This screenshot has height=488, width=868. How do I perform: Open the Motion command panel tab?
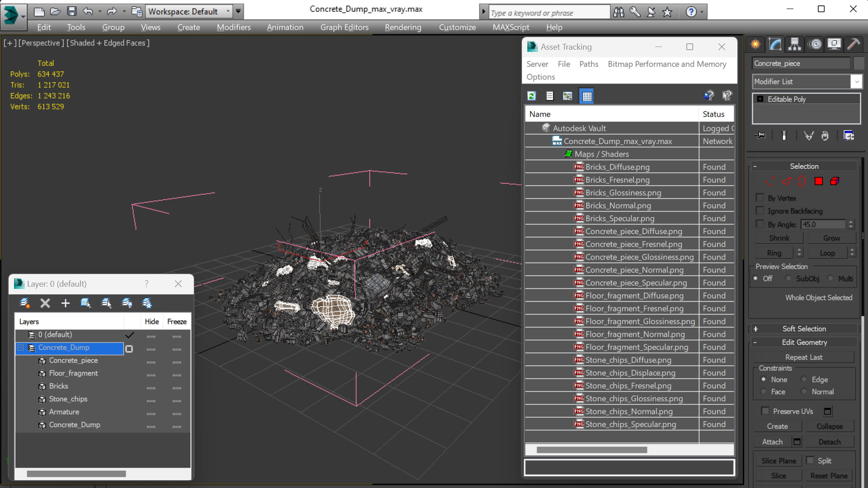point(815,44)
